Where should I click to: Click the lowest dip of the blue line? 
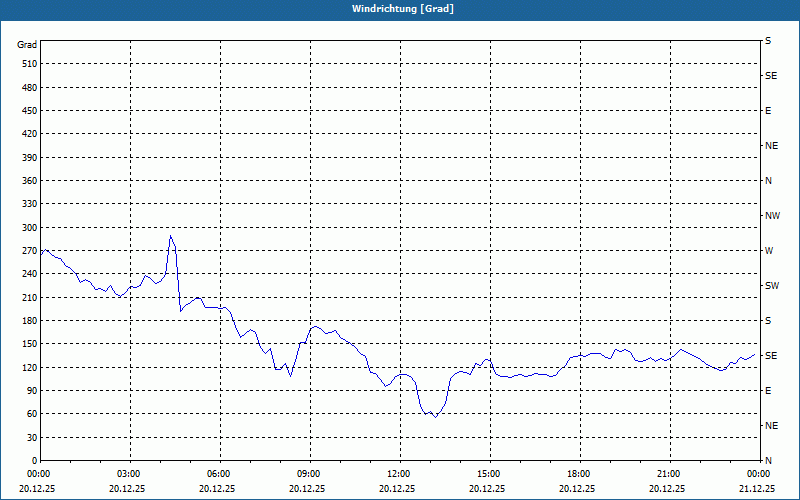[x=434, y=416]
